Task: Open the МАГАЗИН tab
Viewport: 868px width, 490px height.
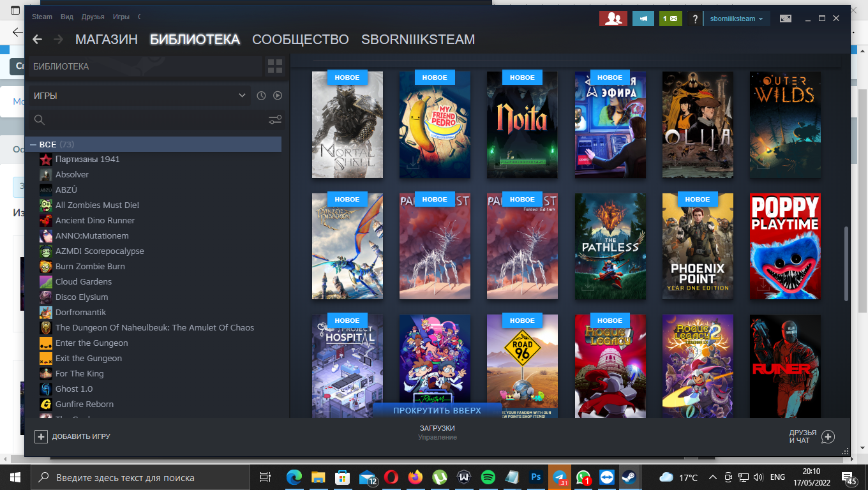Action: click(107, 40)
